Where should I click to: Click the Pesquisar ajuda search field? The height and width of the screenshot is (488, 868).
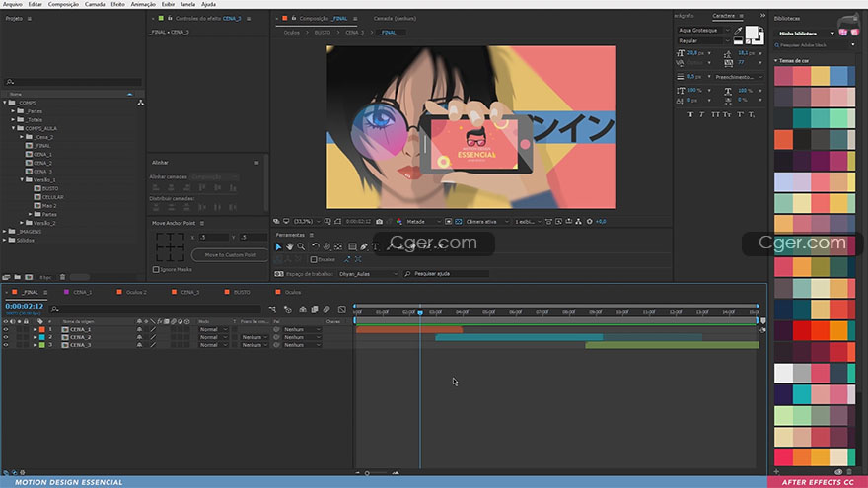tap(446, 274)
